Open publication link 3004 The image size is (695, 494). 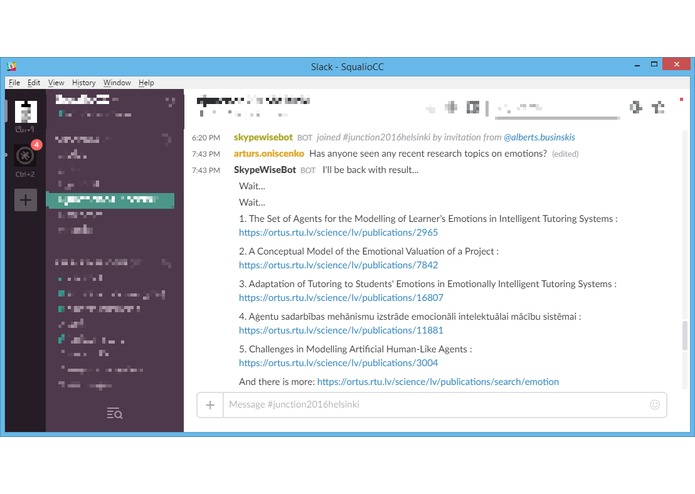coord(338,363)
